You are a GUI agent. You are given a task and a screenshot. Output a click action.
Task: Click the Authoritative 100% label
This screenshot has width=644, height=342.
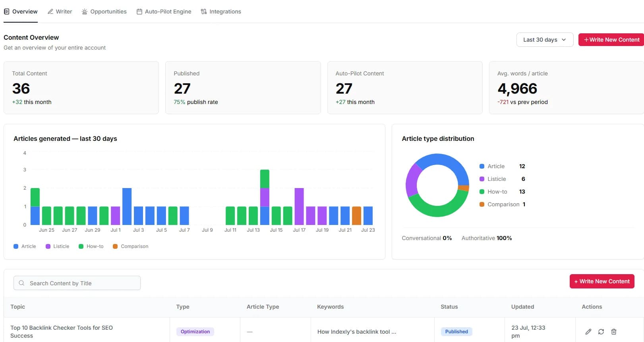click(x=487, y=238)
